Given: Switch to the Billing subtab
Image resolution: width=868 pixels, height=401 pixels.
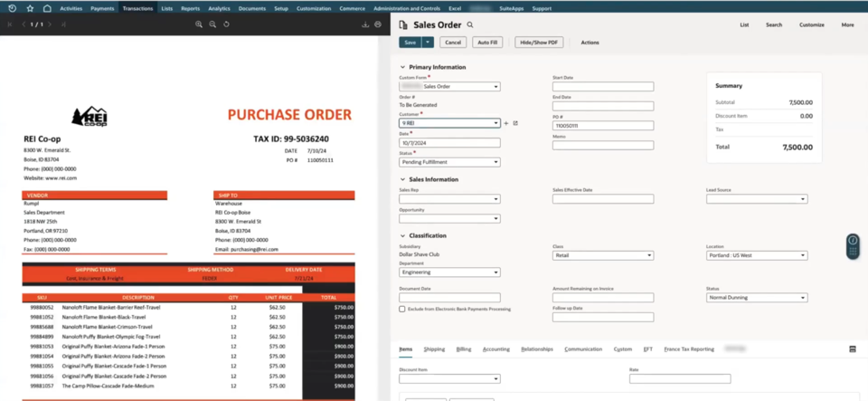Looking at the screenshot, I should point(464,348).
